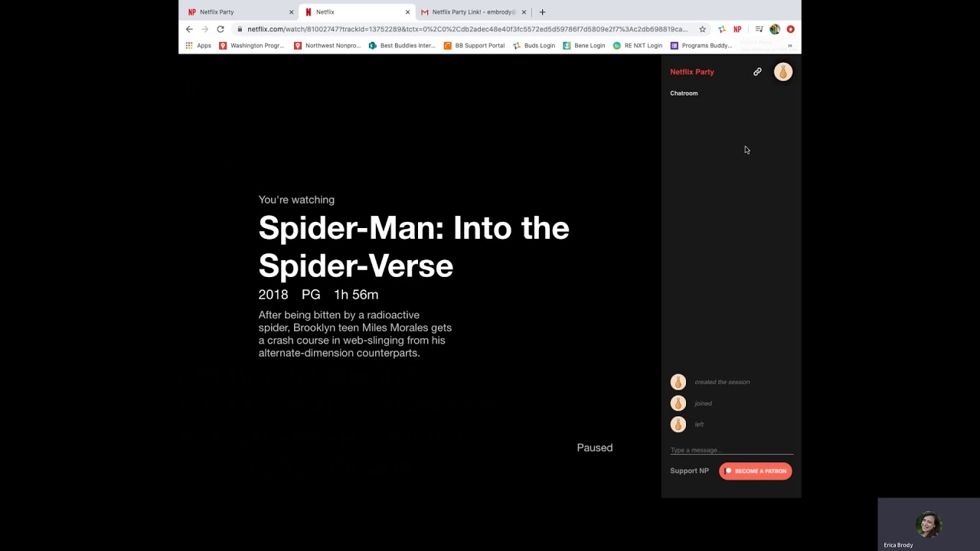Click the avatar next to 'joined' message
Viewport: 980px width, 551px height.
678,403
